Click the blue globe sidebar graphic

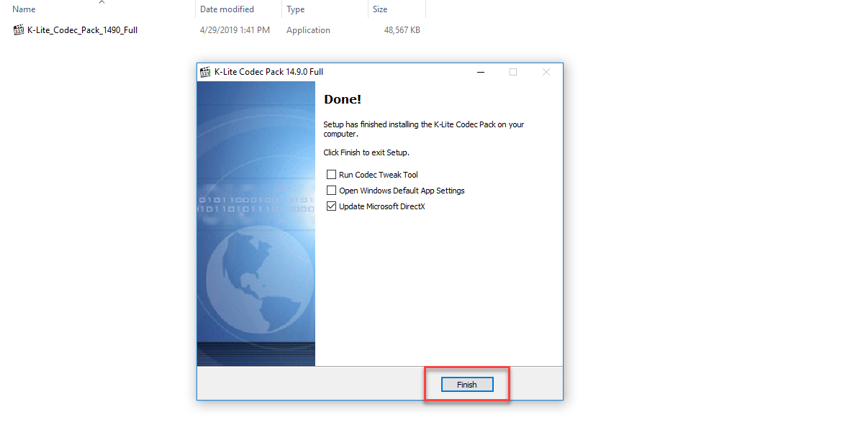tap(256, 280)
